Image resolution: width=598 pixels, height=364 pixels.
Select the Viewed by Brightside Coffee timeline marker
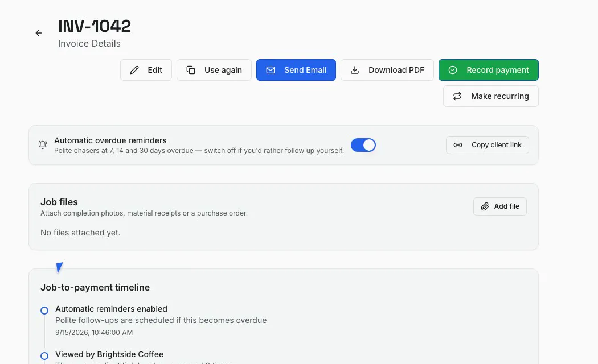44,356
